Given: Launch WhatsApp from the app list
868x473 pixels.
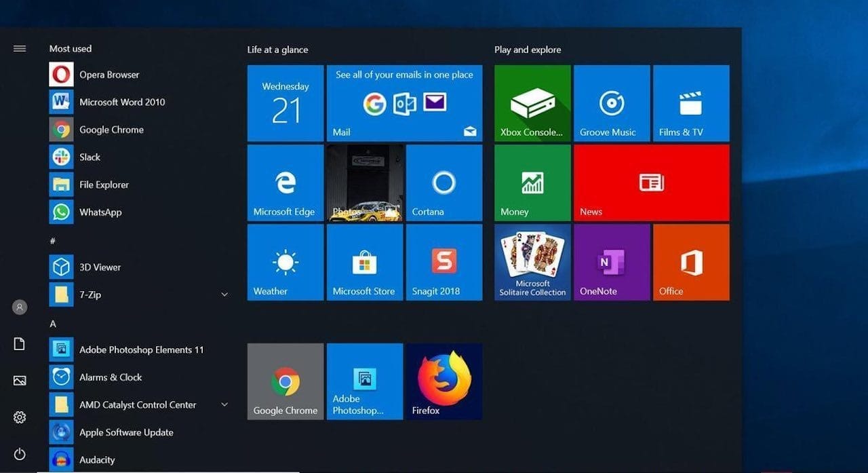Looking at the screenshot, I should [140, 212].
